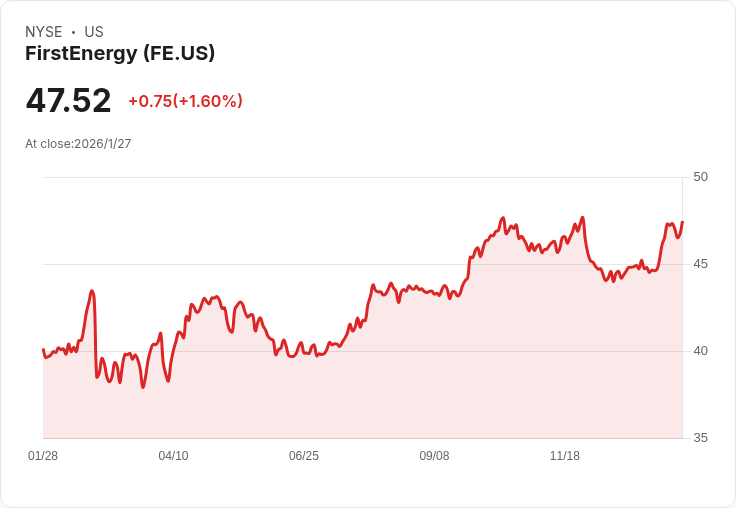This screenshot has height=508, width=736.
Task: Click the shaded area under the price line
Action: coord(400,390)
